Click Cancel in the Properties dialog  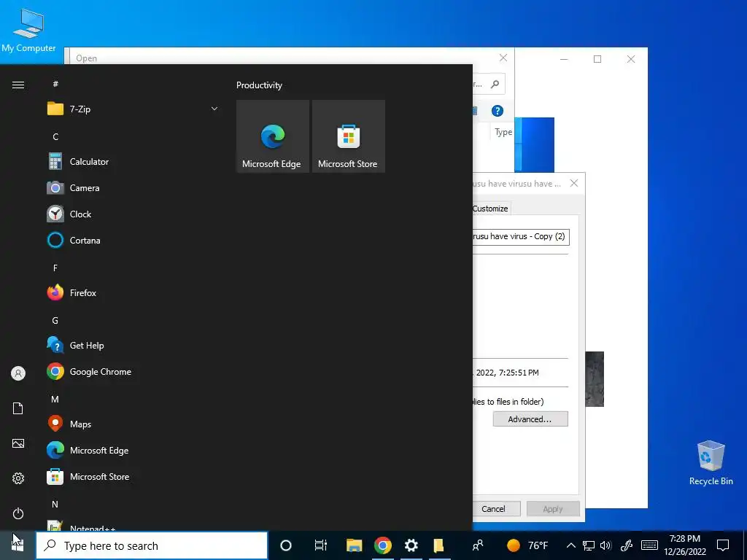(494, 508)
